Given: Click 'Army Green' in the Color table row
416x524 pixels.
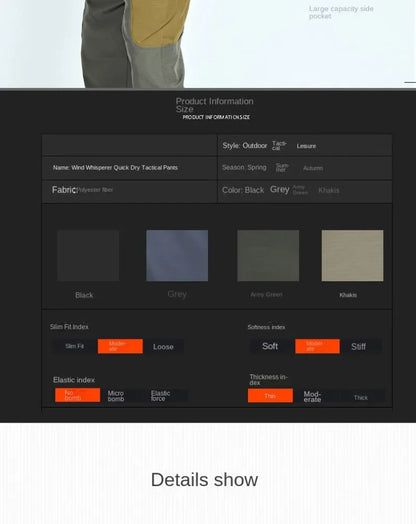Looking at the screenshot, I should (300, 190).
